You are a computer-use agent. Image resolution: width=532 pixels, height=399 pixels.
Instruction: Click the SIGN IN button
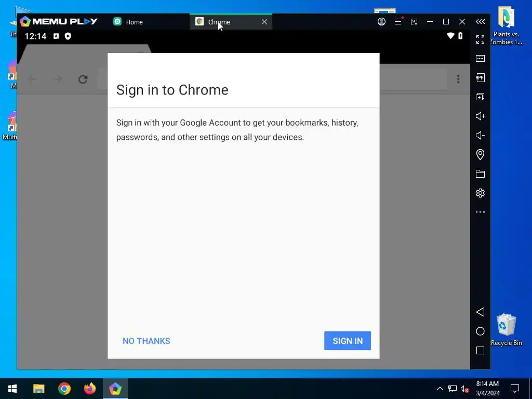pyautogui.click(x=348, y=341)
